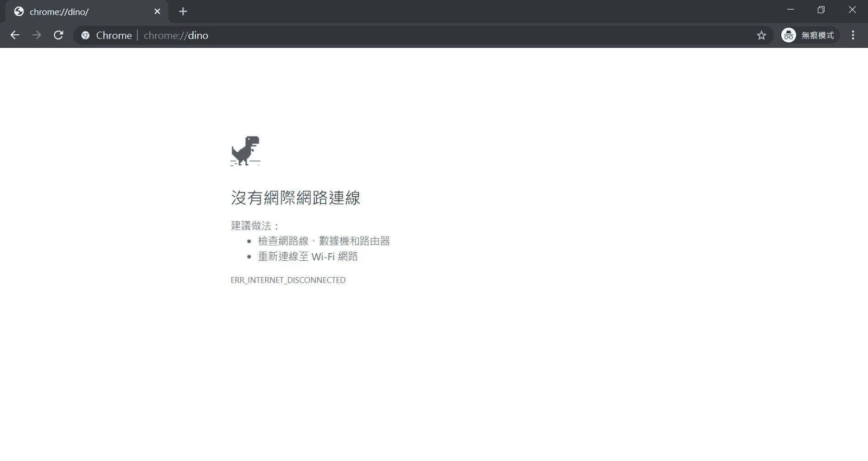
Task: Click the back navigation arrow
Action: tap(15, 35)
